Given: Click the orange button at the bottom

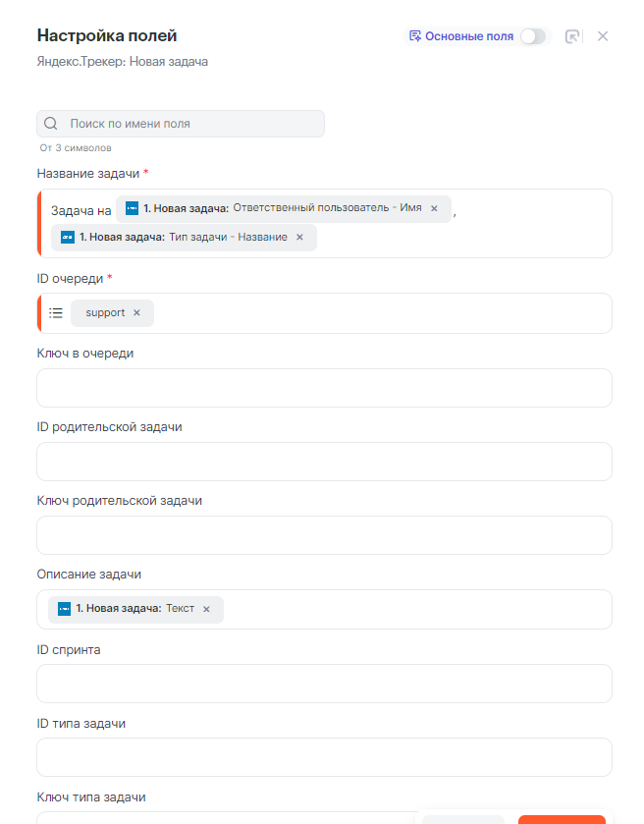Looking at the screenshot, I should coord(562,819).
